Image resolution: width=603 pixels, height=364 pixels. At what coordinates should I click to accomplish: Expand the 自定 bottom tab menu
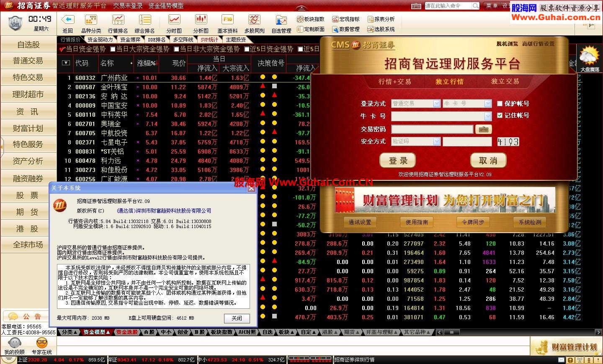[x=308, y=332]
